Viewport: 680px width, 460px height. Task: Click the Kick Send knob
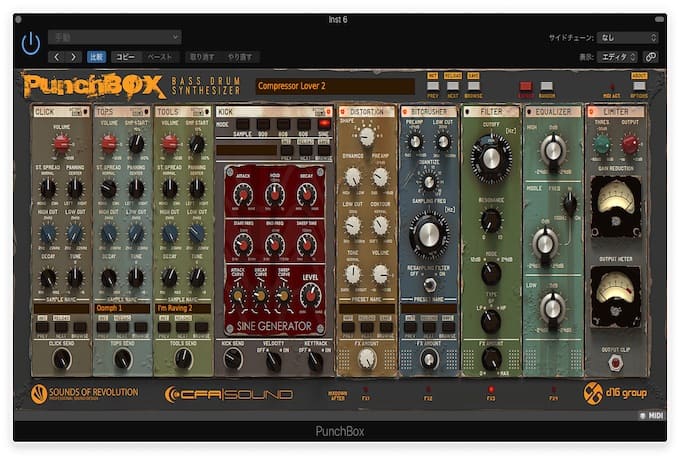click(233, 359)
